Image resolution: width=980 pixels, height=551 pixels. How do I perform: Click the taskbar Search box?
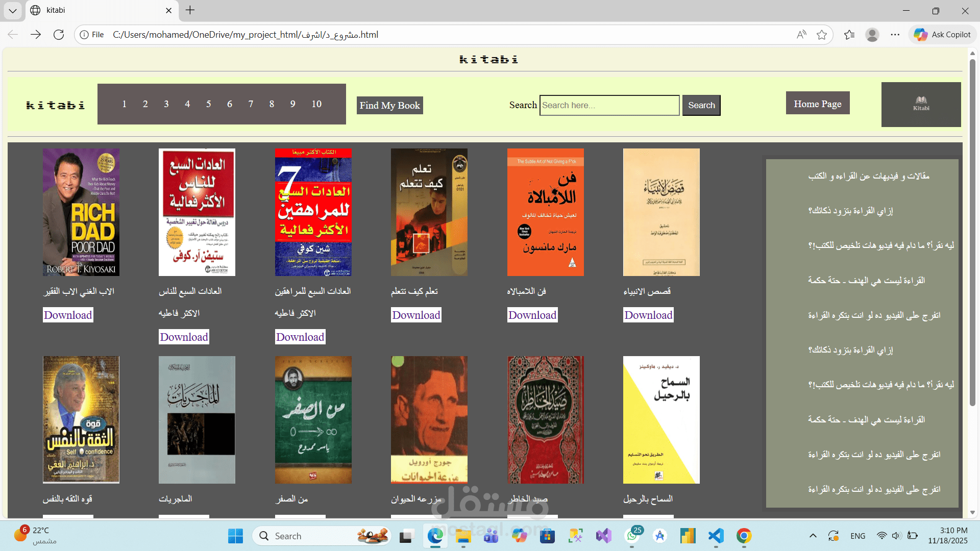pos(322,536)
